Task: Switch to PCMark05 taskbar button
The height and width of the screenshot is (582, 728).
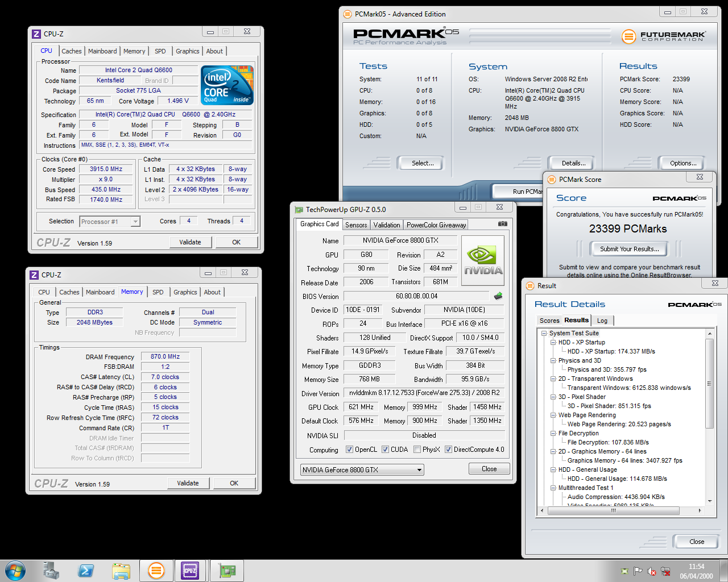Action: (156, 571)
